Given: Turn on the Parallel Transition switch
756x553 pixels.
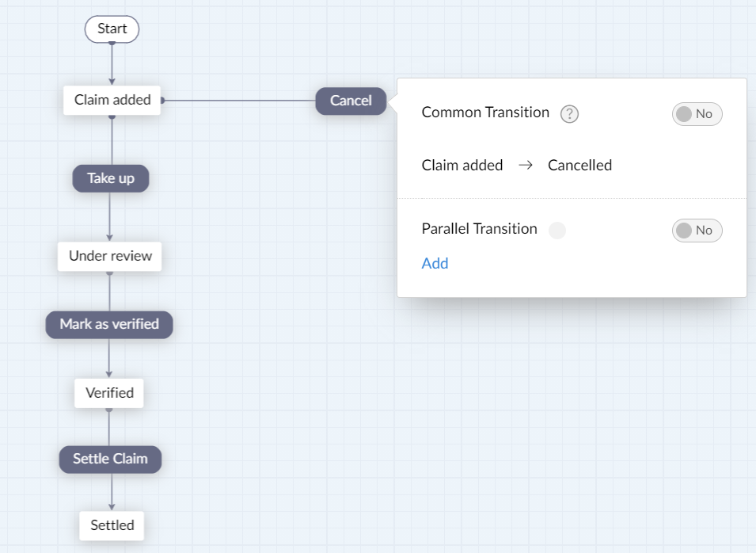Looking at the screenshot, I should 697,231.
